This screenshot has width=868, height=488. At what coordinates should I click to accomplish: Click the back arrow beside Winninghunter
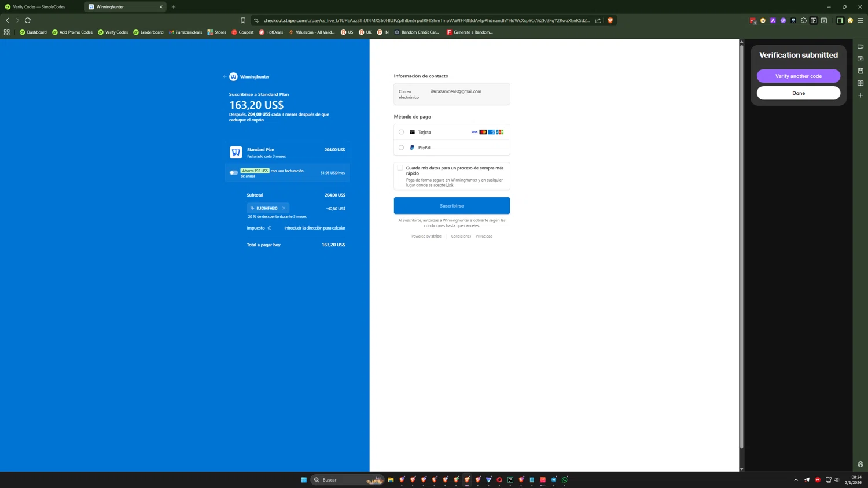(x=225, y=76)
